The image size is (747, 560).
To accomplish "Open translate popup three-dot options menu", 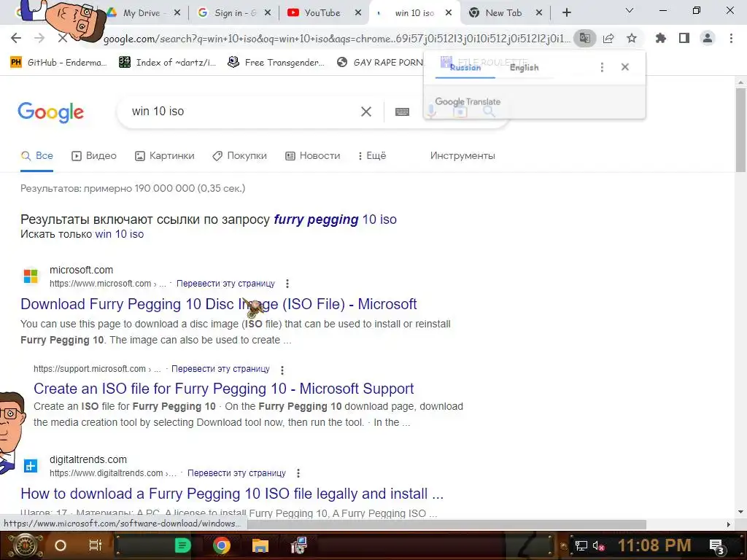I will tap(602, 67).
